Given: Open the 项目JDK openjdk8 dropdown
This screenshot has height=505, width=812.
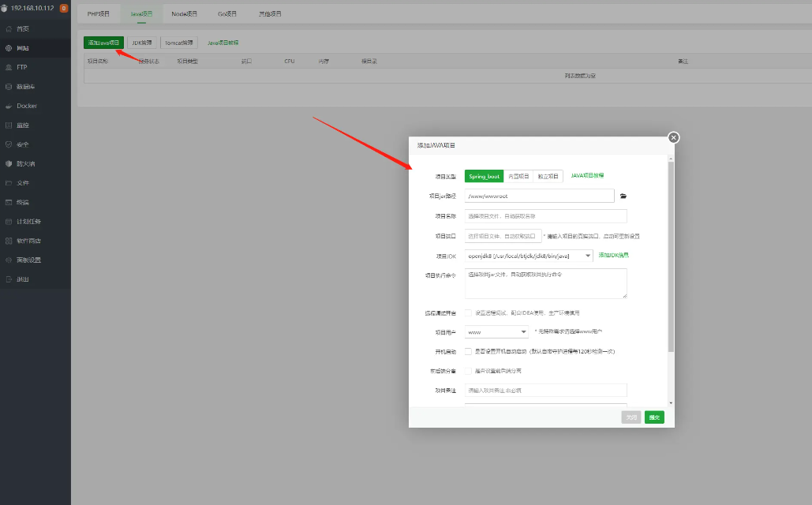Looking at the screenshot, I should 528,256.
